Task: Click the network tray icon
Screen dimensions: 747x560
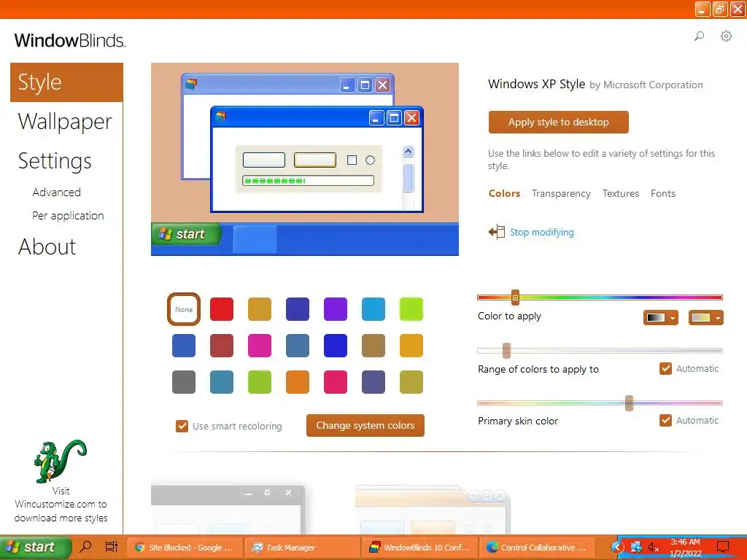Action: click(x=636, y=547)
